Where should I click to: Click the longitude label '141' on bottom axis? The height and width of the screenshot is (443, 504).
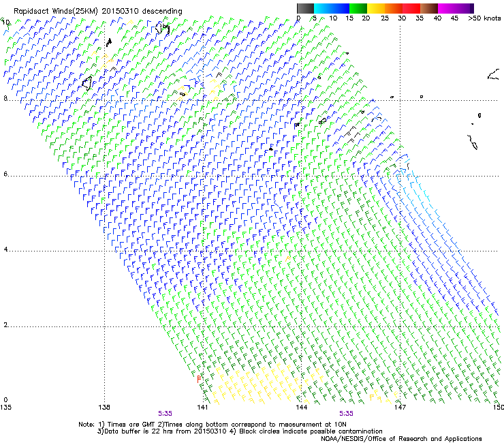coord(202,408)
